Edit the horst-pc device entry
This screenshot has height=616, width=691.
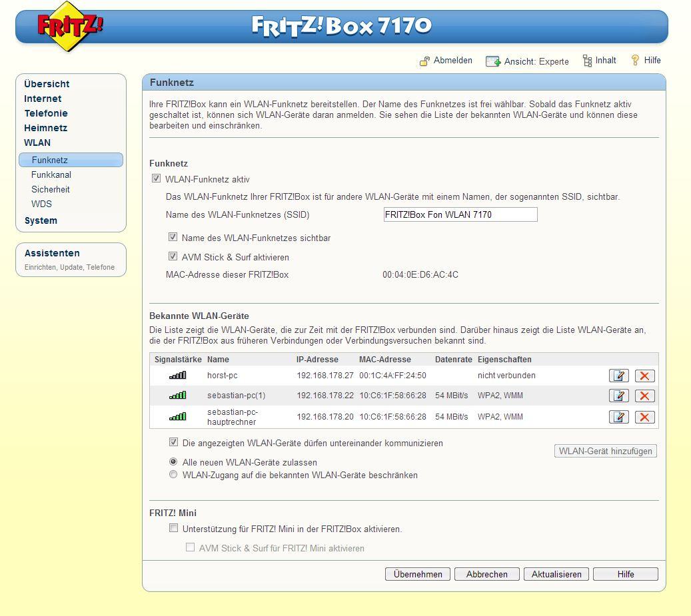tap(619, 376)
